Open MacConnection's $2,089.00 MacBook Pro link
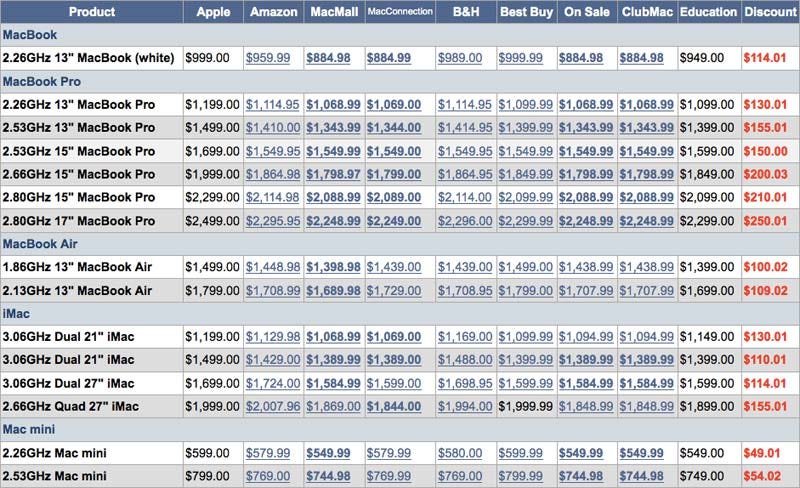The image size is (800, 488). tap(394, 198)
